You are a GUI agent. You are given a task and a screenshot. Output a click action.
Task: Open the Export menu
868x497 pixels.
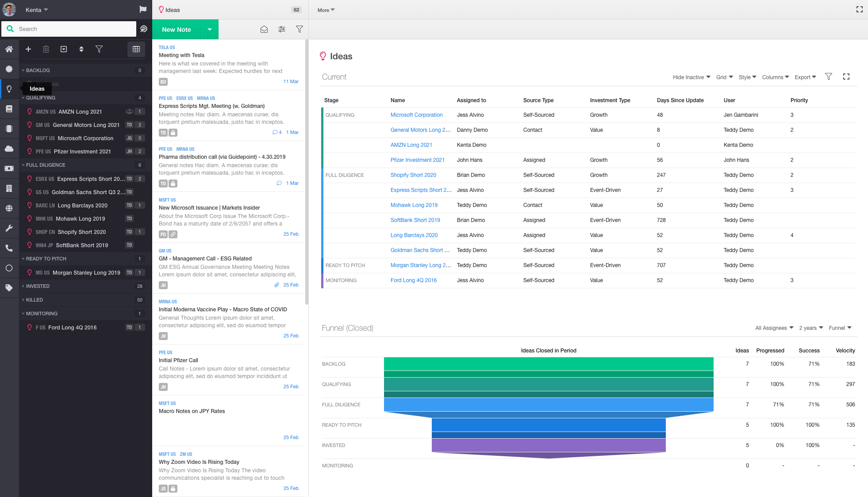805,77
